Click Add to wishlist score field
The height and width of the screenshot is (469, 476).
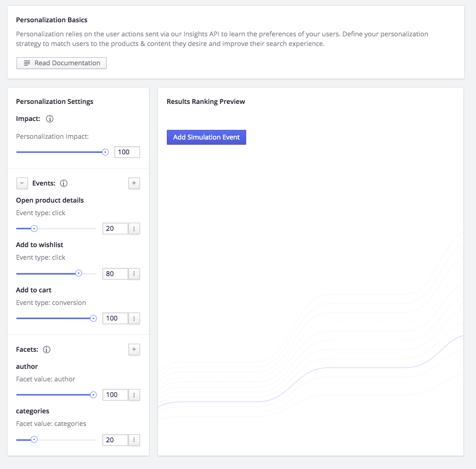[x=115, y=274]
